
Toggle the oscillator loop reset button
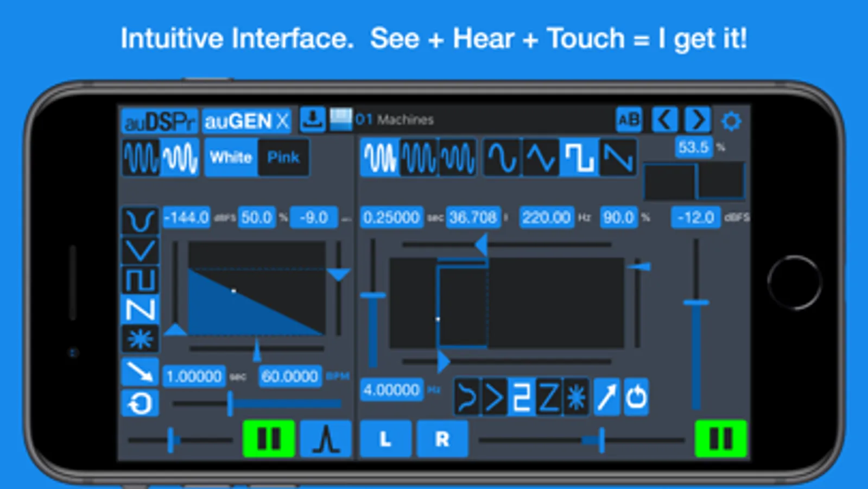[636, 397]
